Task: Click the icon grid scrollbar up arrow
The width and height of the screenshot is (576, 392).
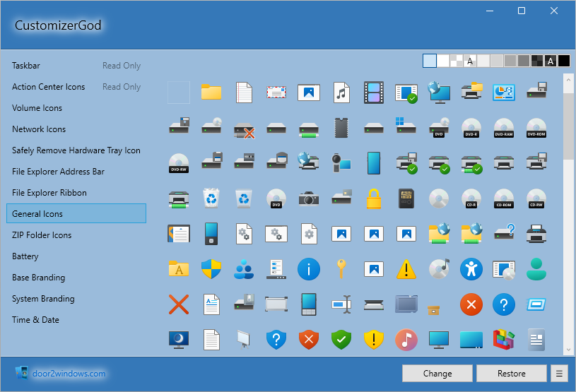Action: click(x=569, y=79)
